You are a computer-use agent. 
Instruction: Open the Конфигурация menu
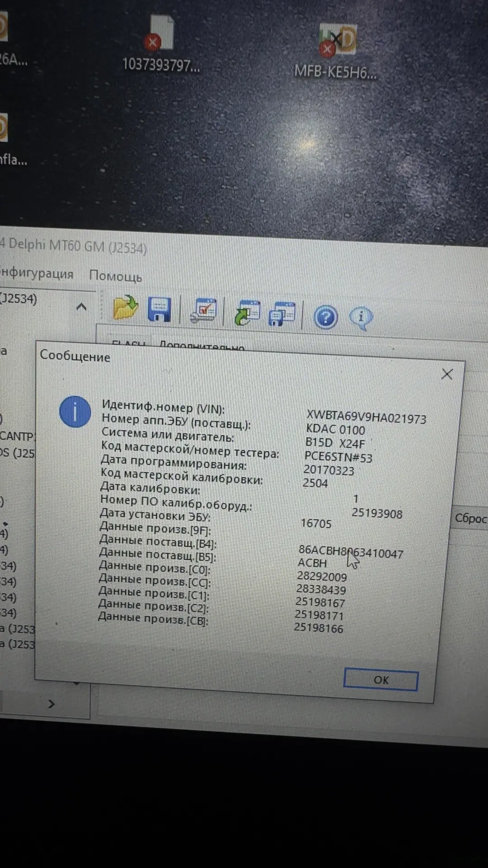click(37, 274)
